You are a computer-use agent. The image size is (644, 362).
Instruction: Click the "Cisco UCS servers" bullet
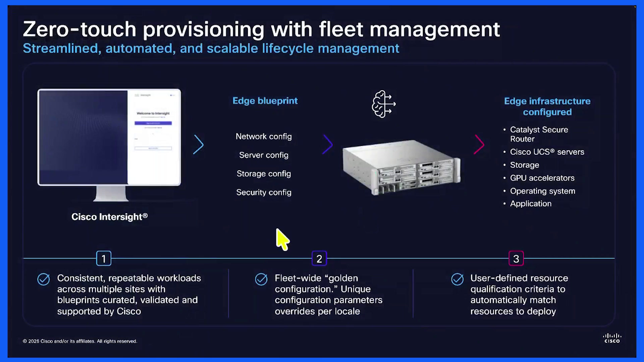pos(544,152)
